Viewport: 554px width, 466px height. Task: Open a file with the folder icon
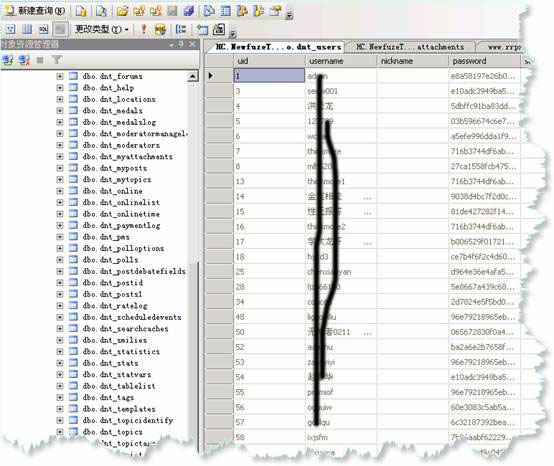122,11
